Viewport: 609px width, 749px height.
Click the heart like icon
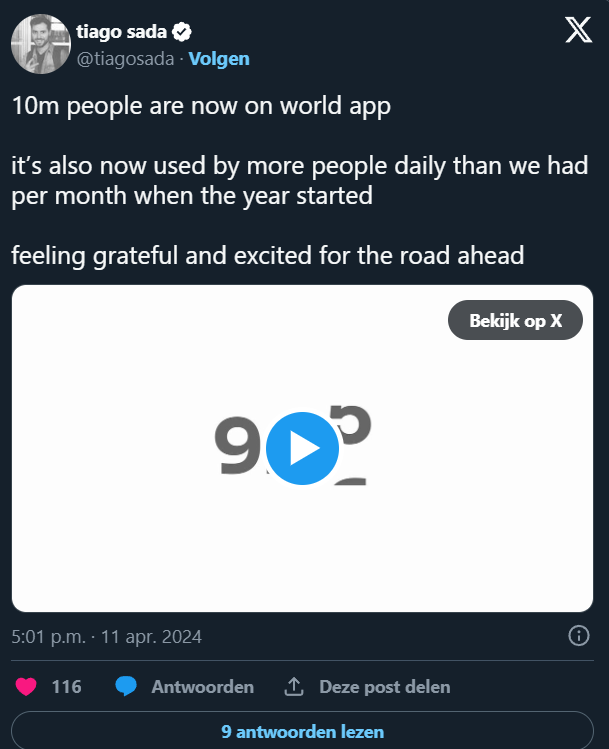click(26, 687)
